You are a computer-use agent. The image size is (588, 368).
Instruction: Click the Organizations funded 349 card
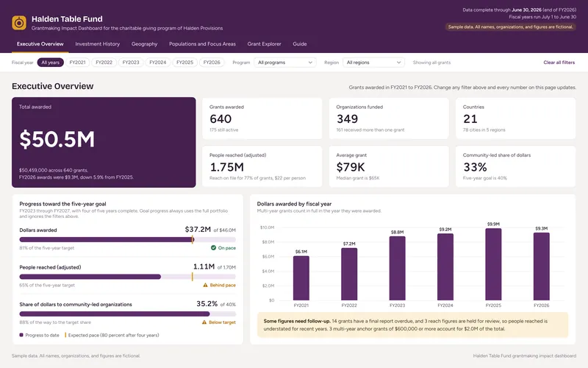tap(389, 118)
